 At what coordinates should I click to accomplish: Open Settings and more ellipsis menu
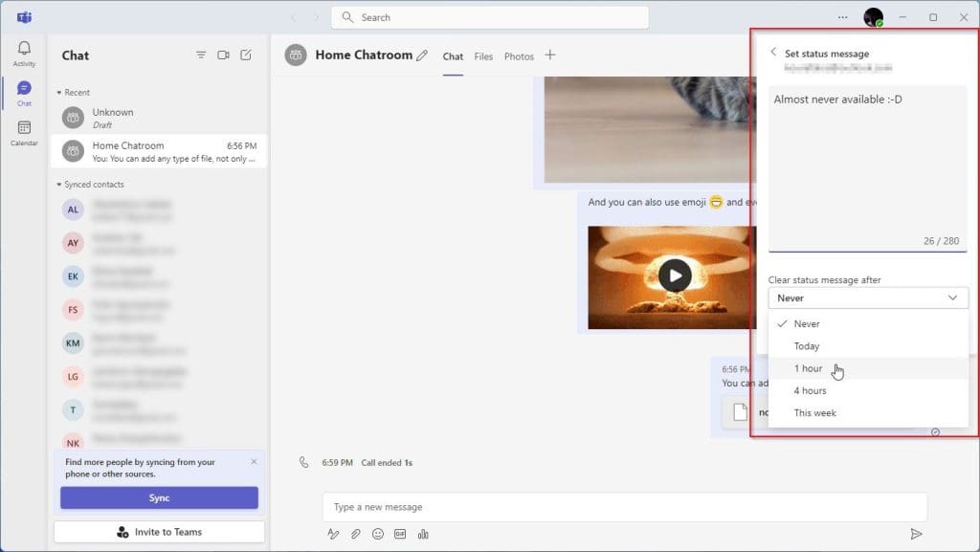click(842, 17)
